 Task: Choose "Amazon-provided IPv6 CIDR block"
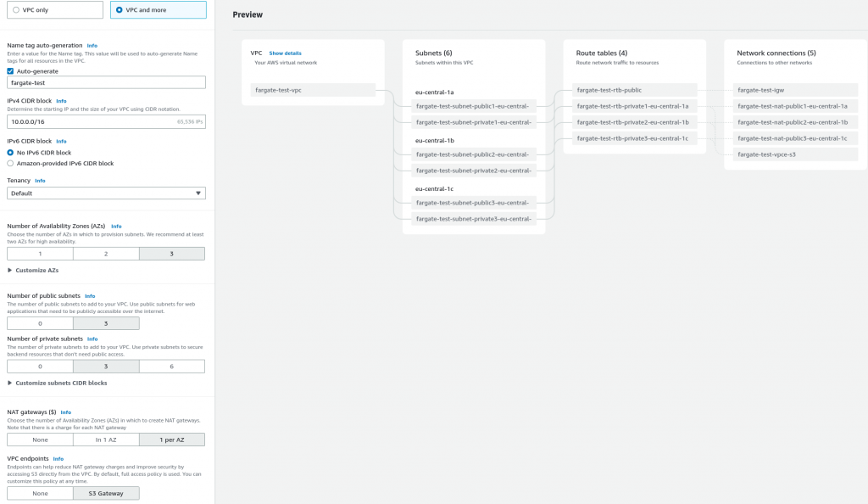(x=9, y=164)
